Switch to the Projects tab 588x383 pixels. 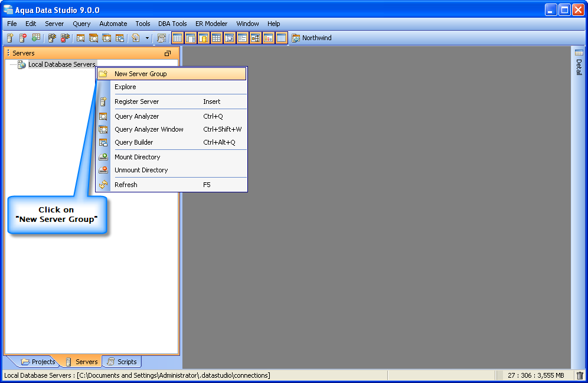pyautogui.click(x=38, y=362)
